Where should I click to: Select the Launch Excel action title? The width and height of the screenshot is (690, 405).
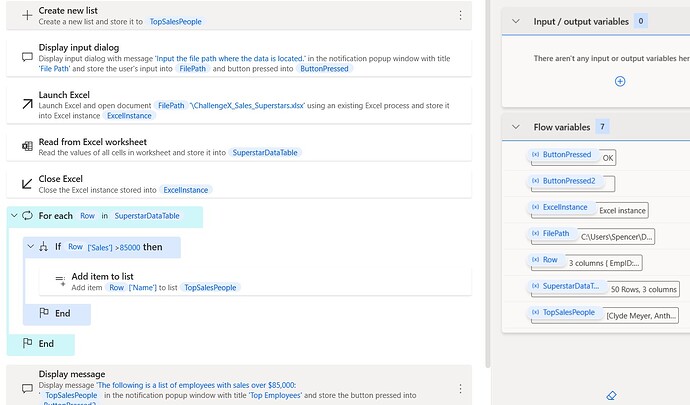coord(64,95)
